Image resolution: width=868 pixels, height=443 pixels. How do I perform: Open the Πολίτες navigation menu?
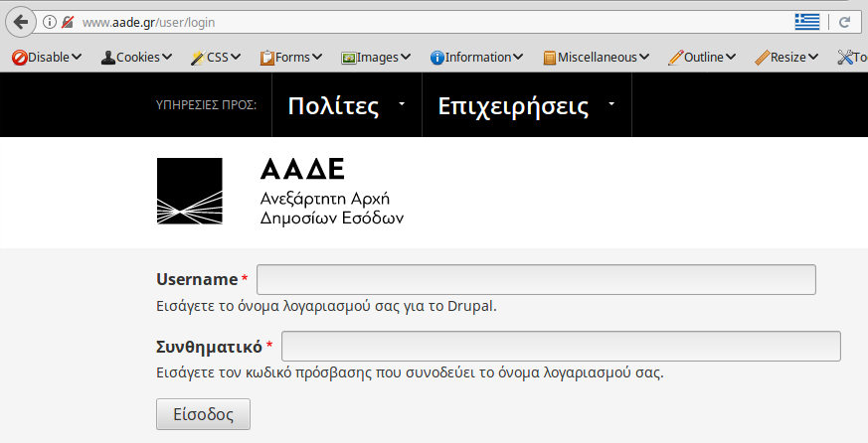coord(347,105)
